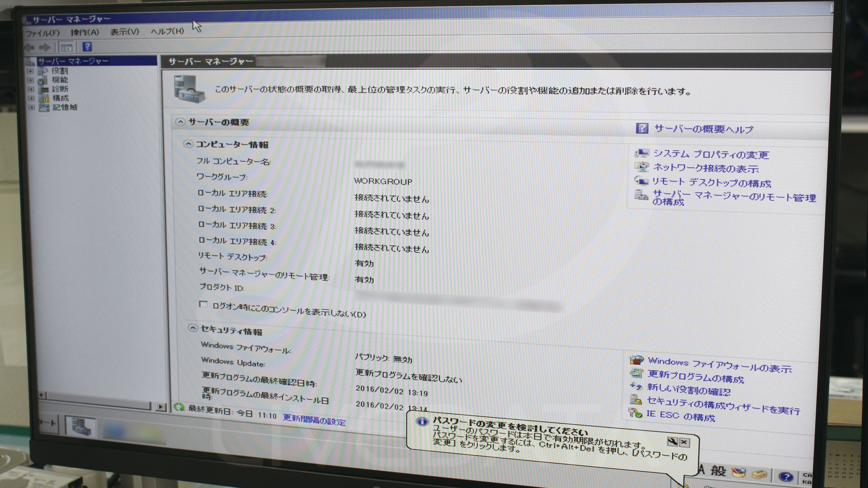Click 更新間隔の設定 link
Viewport: 868px width, 488px height.
(314, 420)
